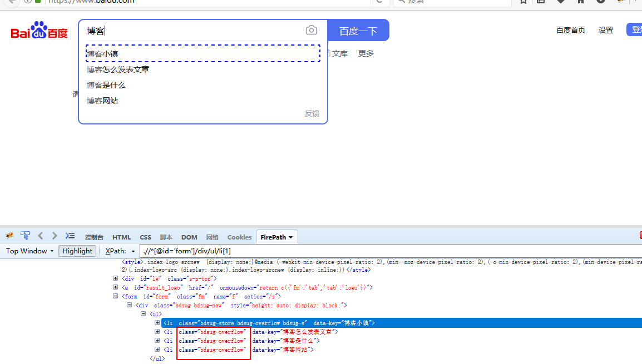Open the 文库 link
This screenshot has height=364, width=642.
click(x=339, y=53)
